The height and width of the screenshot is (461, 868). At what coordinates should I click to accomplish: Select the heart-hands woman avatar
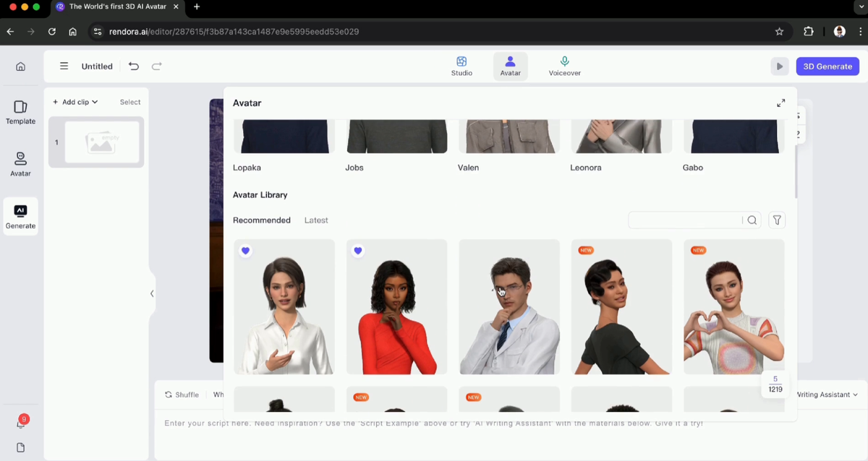click(x=734, y=307)
